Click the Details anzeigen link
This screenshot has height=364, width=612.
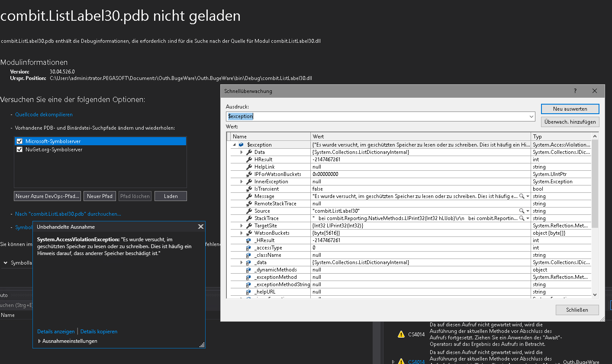coord(56,332)
